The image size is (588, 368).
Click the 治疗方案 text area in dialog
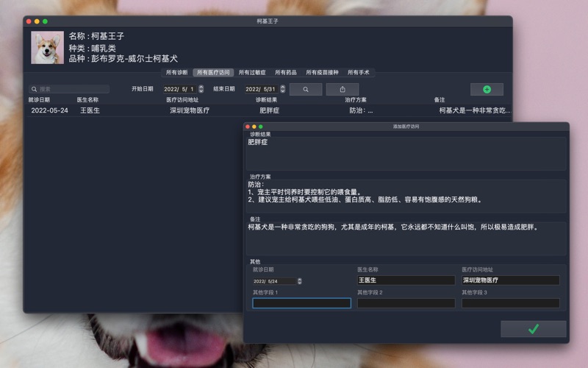[406, 196]
